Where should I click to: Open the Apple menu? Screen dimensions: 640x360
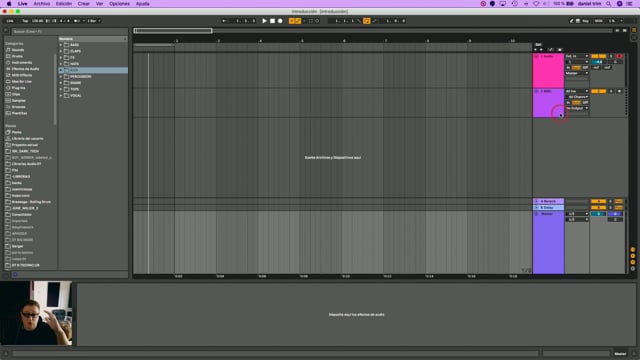(x=9, y=4)
